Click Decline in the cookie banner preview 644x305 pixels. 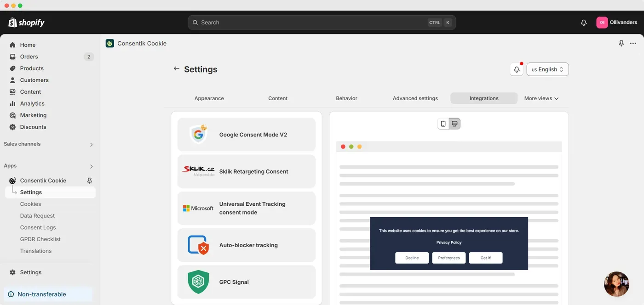412,258
